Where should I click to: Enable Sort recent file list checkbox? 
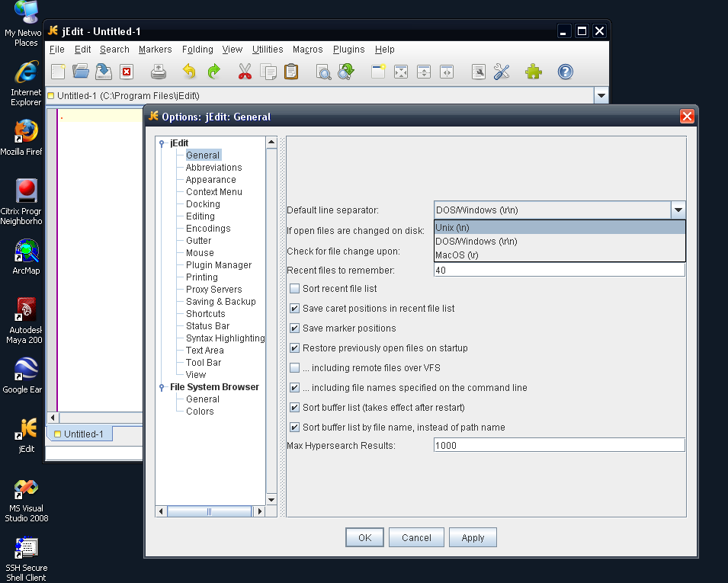point(294,289)
